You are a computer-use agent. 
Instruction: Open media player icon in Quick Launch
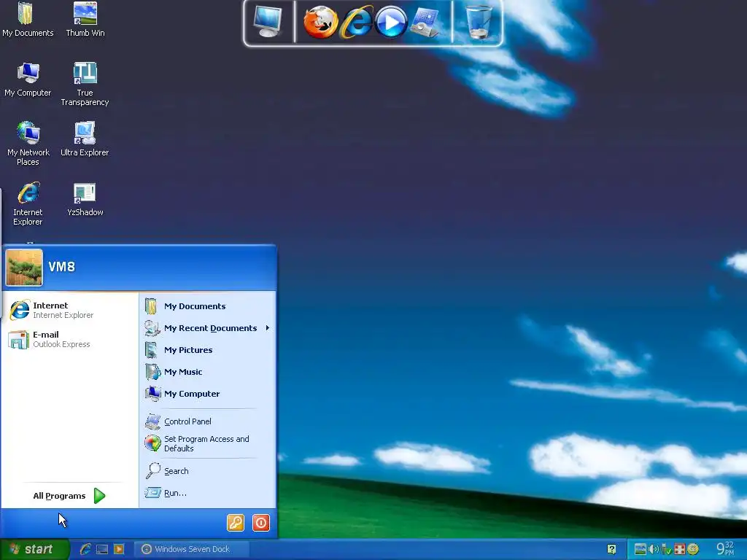point(119,550)
